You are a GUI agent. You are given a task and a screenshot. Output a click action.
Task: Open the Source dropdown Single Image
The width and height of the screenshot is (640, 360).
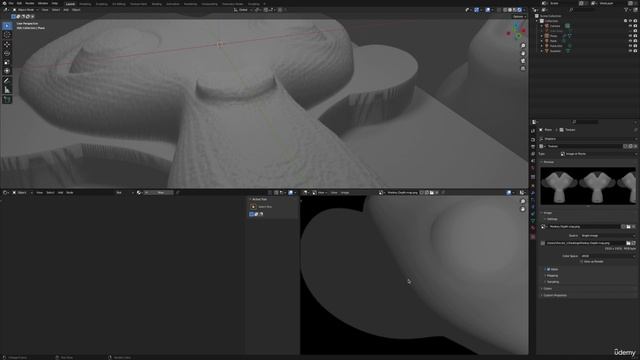point(608,236)
